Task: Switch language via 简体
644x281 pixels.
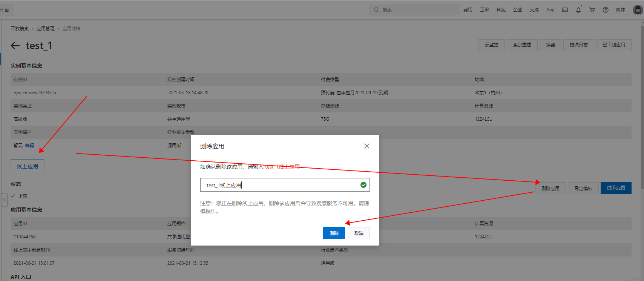Action: tap(621, 10)
